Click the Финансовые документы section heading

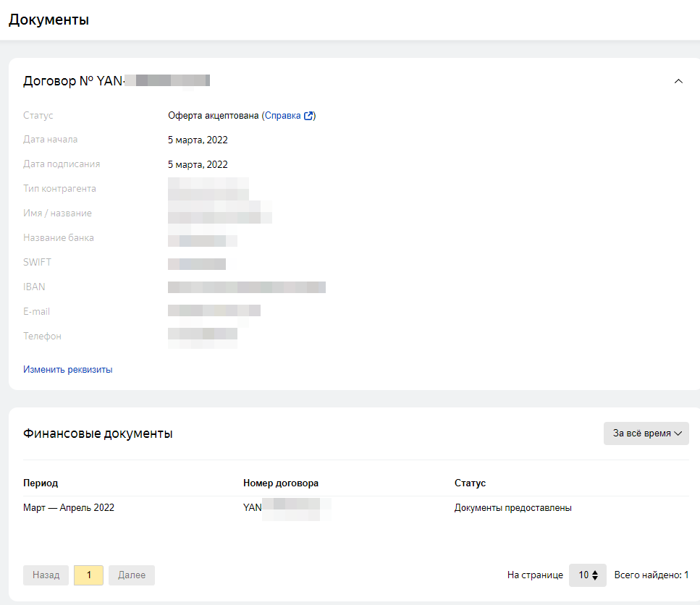point(98,433)
